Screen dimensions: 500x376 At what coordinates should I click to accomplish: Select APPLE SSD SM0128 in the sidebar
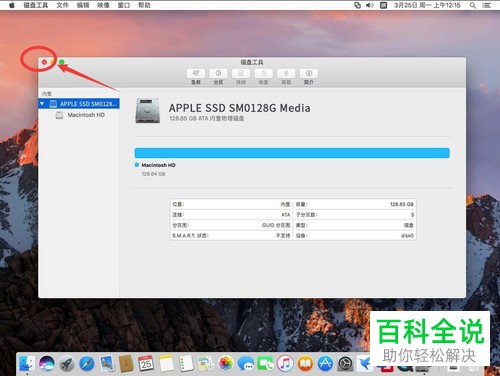(79, 104)
